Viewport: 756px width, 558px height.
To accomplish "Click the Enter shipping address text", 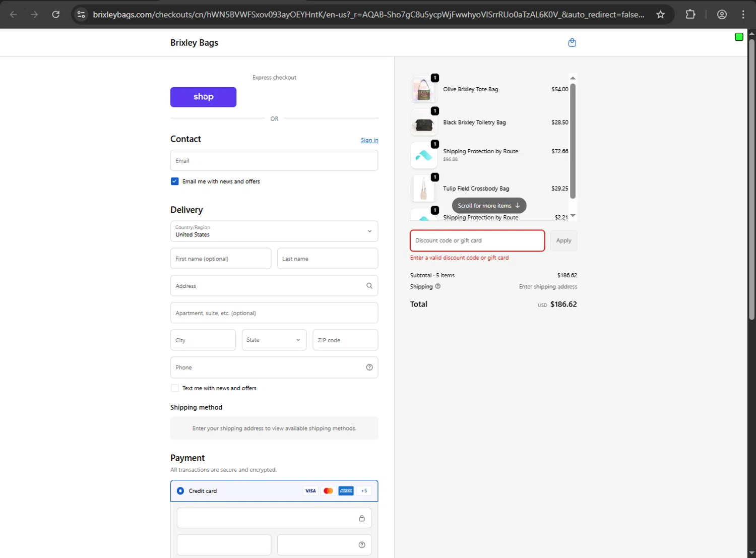I will pyautogui.click(x=548, y=287).
